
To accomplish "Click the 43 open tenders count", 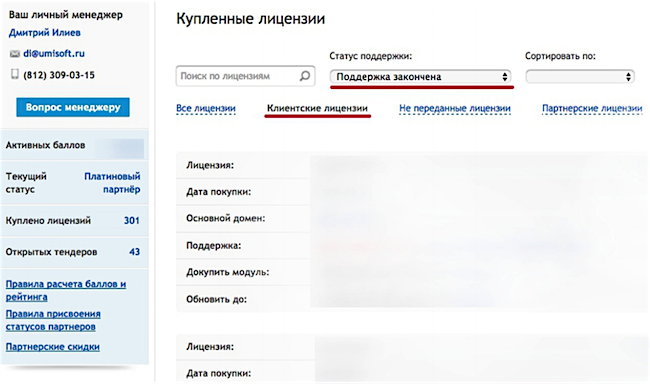I will point(134,252).
